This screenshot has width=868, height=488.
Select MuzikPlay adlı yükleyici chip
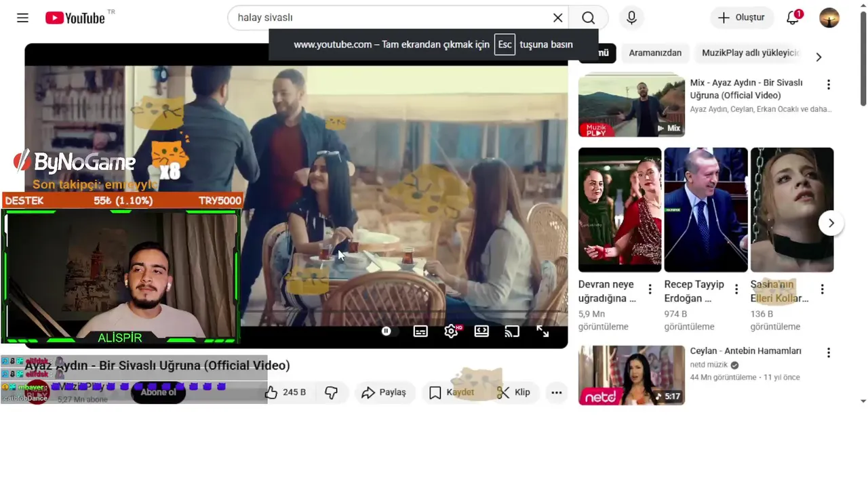[x=750, y=53]
